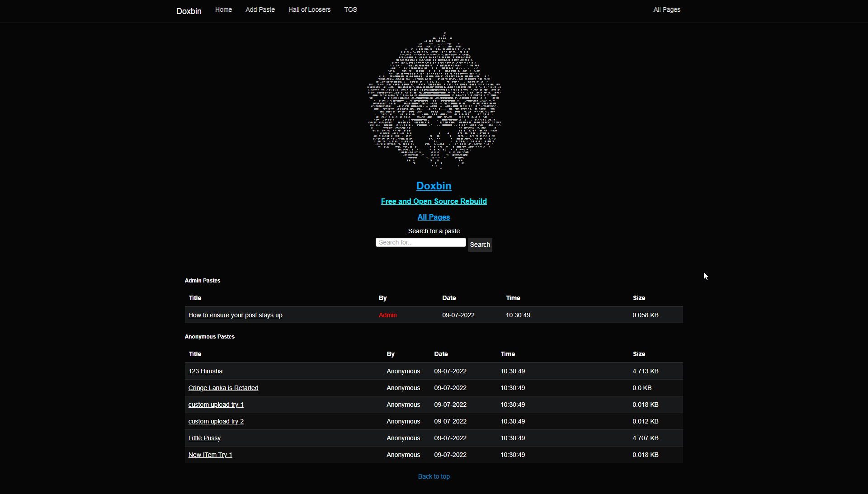Click the Back to top link
This screenshot has width=868, height=494.
click(x=434, y=476)
